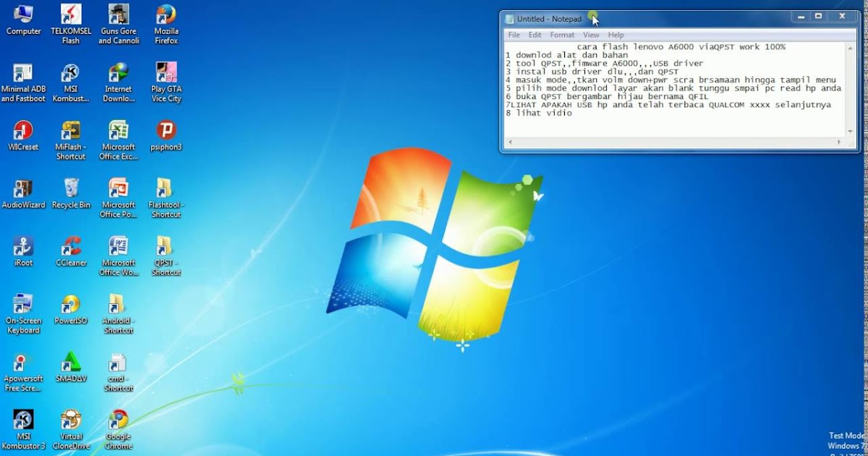Open Notepad View menu
The width and height of the screenshot is (868, 456).
(x=591, y=35)
